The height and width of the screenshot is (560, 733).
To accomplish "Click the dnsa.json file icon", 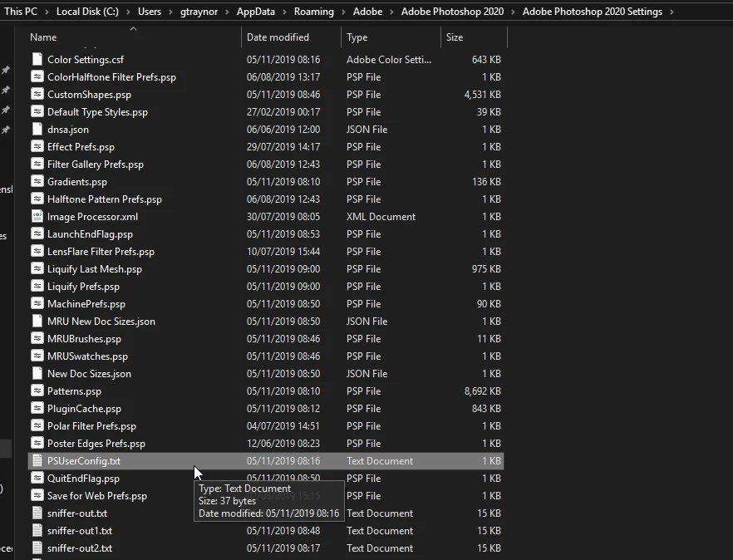I will (37, 129).
